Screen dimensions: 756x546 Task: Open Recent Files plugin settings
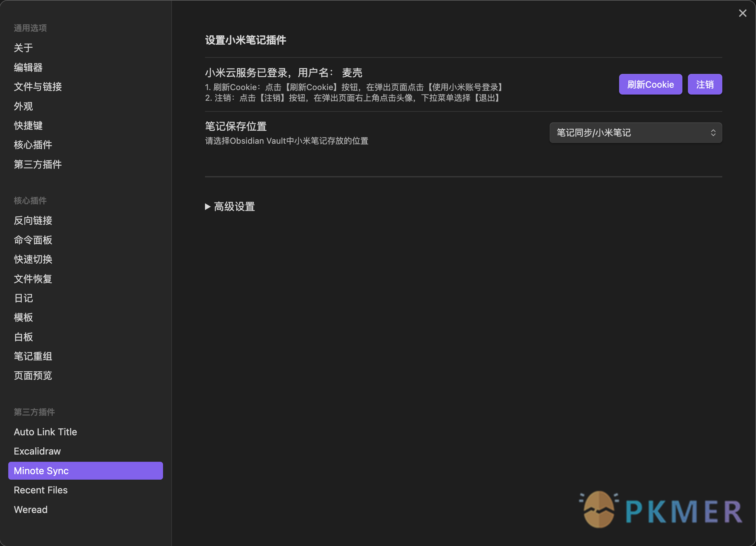(85, 490)
